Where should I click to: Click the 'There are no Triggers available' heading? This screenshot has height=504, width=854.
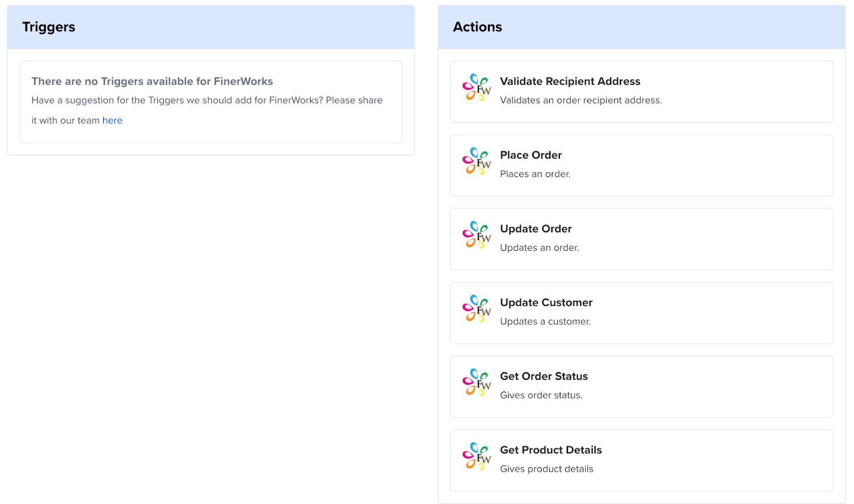(x=152, y=82)
